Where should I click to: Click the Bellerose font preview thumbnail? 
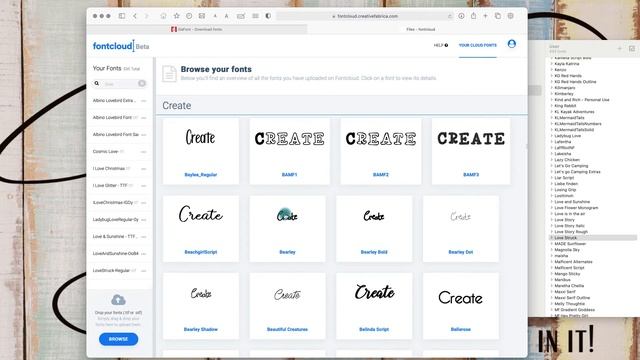(460, 298)
